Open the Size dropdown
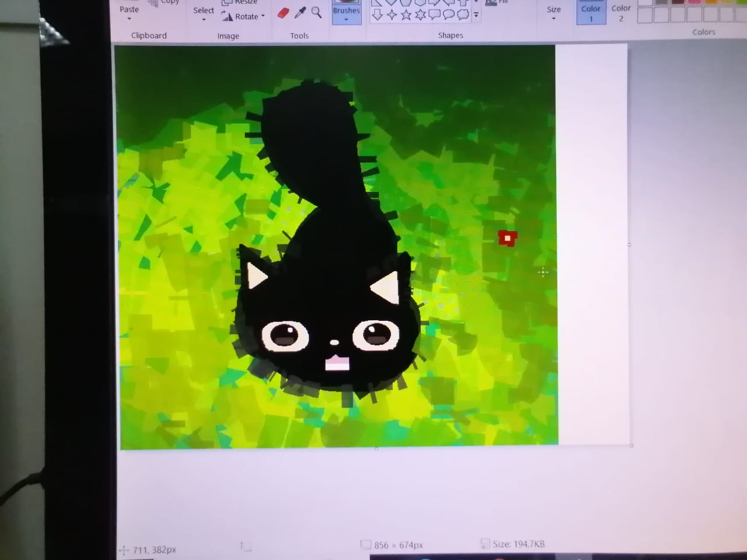747x560 pixels. (554, 15)
